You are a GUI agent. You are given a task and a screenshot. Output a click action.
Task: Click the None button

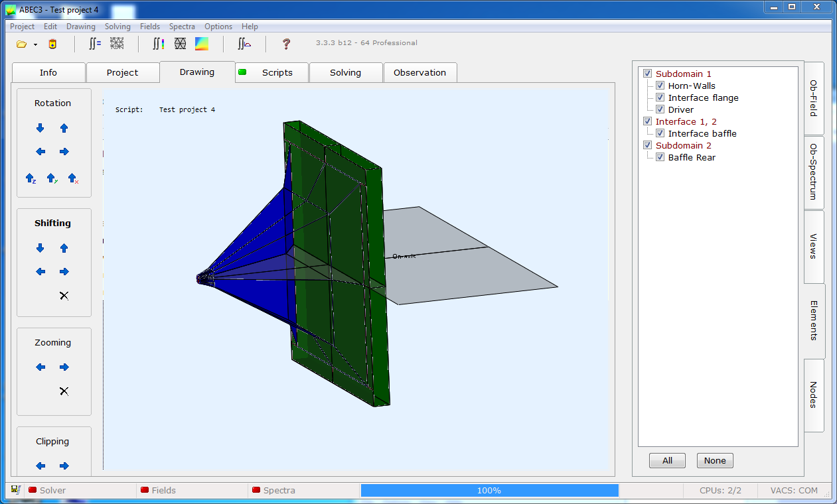[x=715, y=461]
